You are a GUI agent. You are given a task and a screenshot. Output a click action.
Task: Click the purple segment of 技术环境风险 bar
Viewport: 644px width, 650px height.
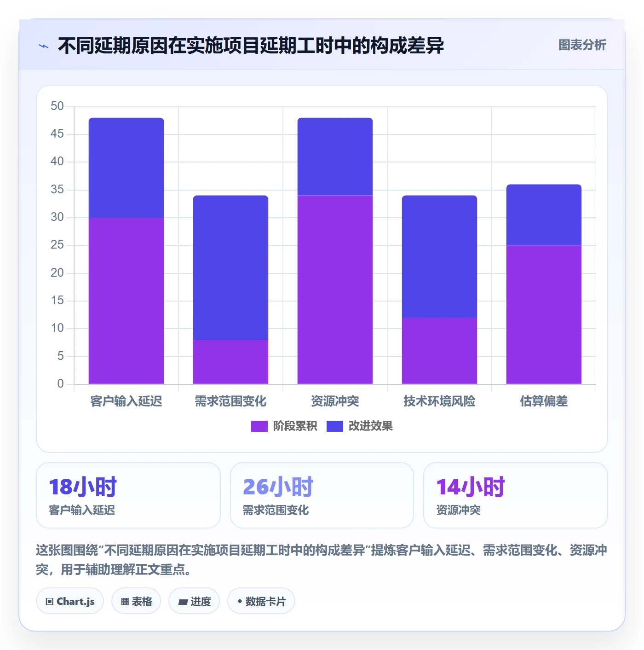(x=439, y=351)
